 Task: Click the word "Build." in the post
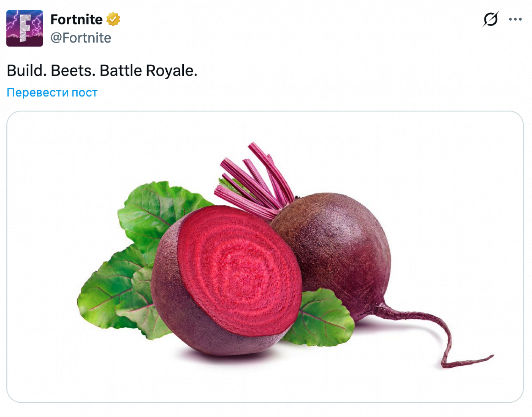[27, 71]
